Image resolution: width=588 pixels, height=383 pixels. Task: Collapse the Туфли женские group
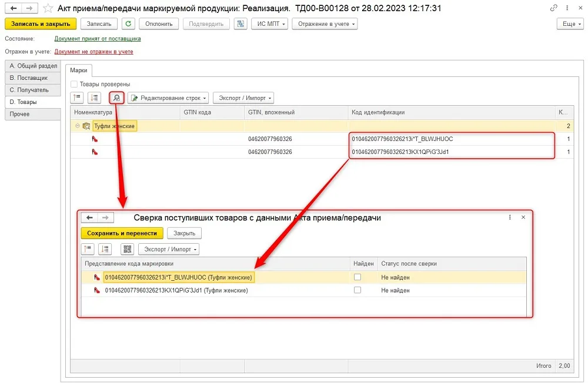tap(77, 126)
